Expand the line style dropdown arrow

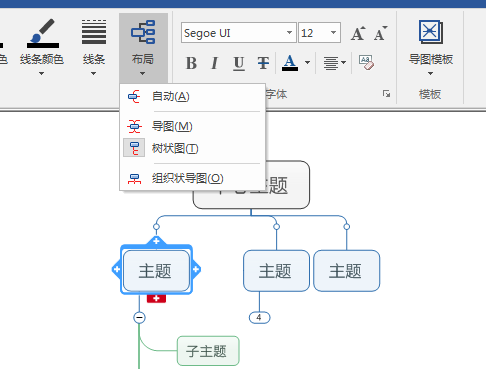pyautogui.click(x=93, y=73)
